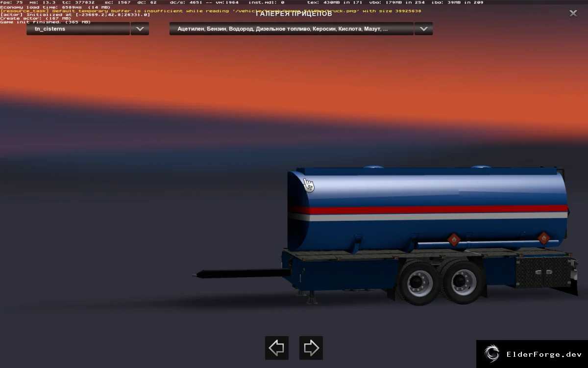Expand the arrow beside the cargo list
Viewport: 588px width, 368px height.
[x=423, y=29]
